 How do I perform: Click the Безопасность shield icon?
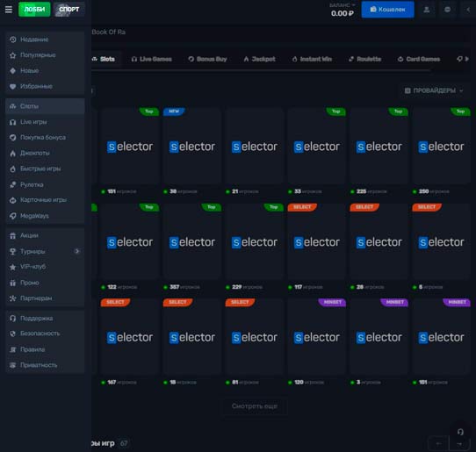click(13, 334)
